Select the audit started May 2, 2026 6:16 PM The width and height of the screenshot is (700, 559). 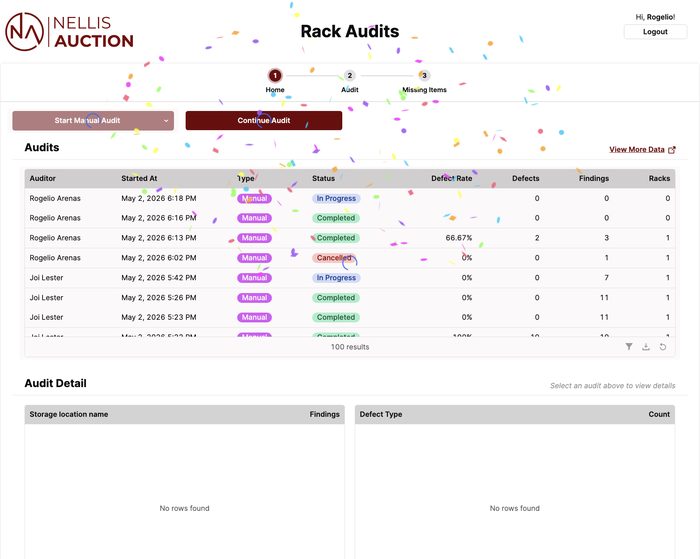pos(350,218)
